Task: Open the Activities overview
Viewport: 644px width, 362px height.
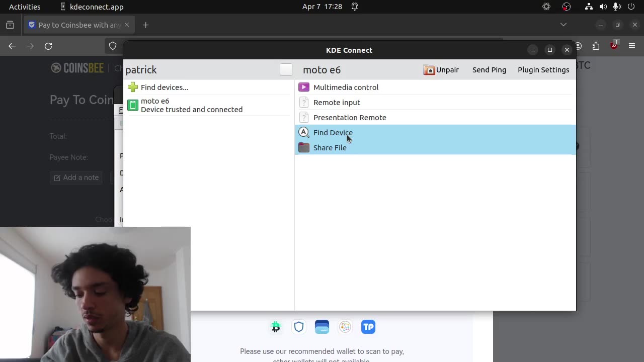Action: [x=25, y=7]
